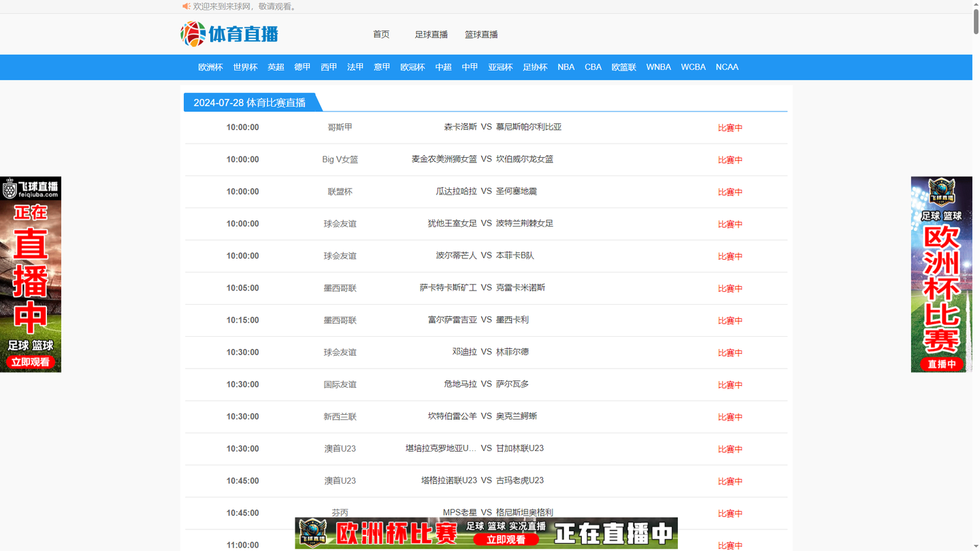Click the 10:15:00 match time
The height and width of the screenshot is (551, 980).
click(242, 320)
